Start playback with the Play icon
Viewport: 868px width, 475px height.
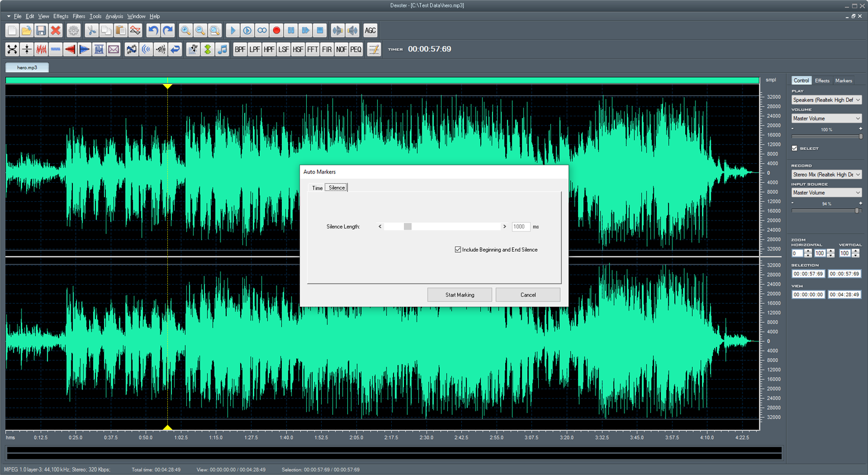233,31
